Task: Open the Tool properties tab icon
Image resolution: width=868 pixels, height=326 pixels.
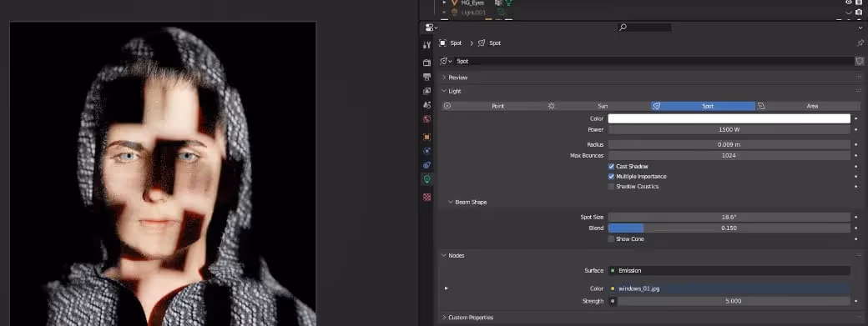Action: click(426, 45)
